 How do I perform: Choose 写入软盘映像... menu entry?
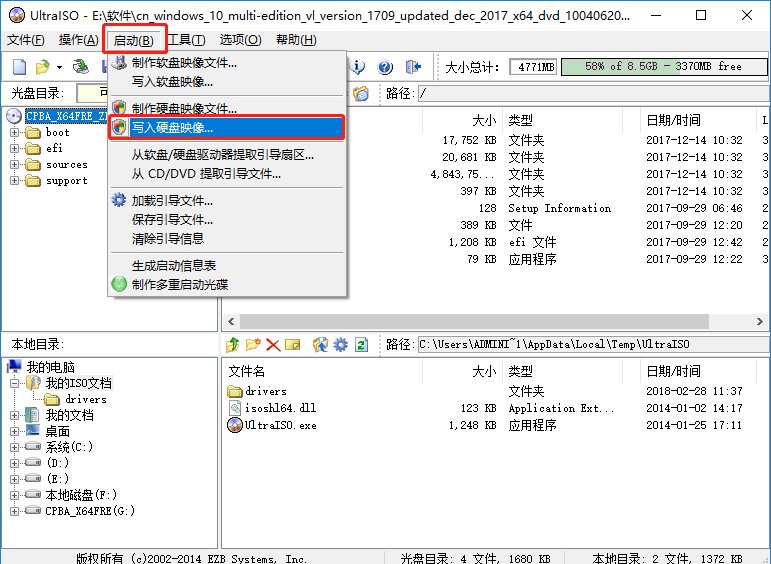[x=227, y=82]
